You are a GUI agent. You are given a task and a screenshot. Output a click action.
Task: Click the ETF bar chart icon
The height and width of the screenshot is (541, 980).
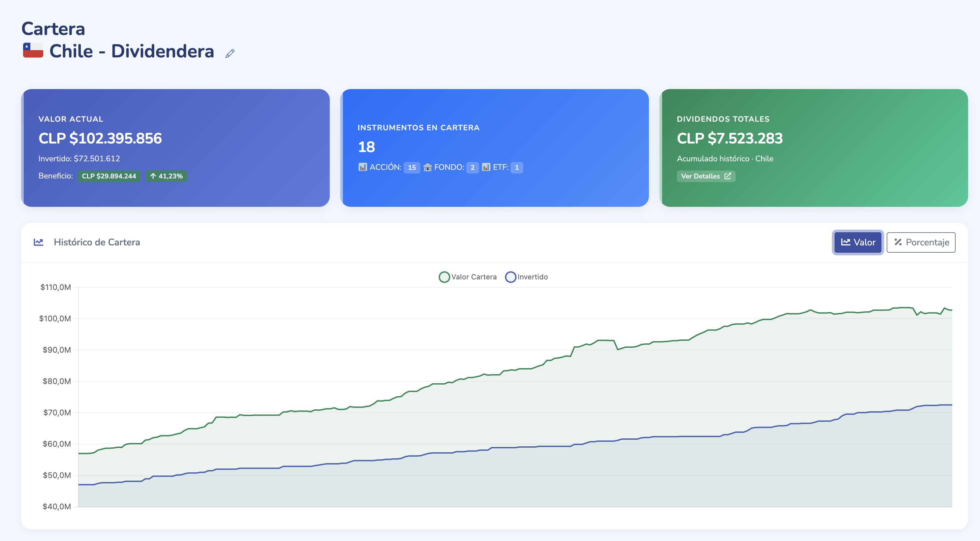(486, 167)
